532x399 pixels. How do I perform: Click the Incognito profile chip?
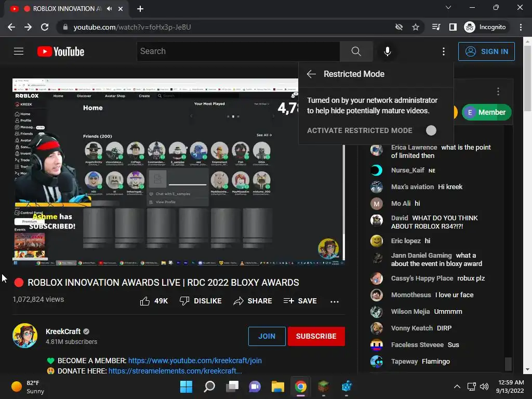click(486, 27)
